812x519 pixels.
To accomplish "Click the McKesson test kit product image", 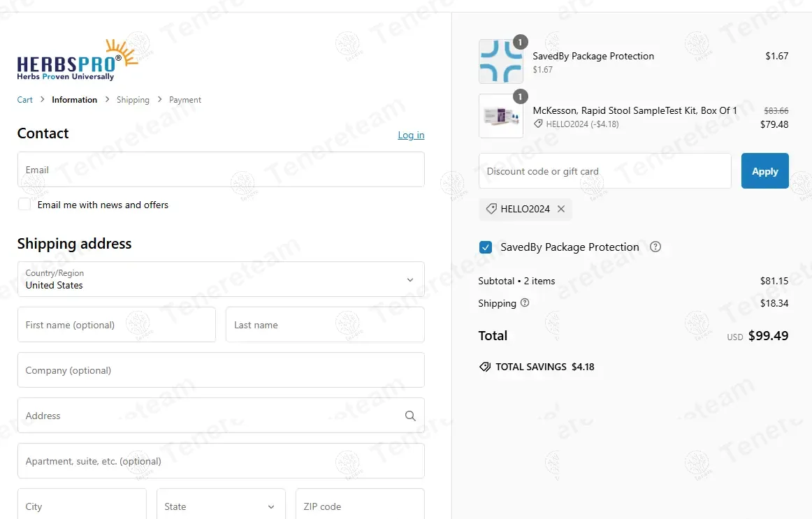I will (500, 117).
